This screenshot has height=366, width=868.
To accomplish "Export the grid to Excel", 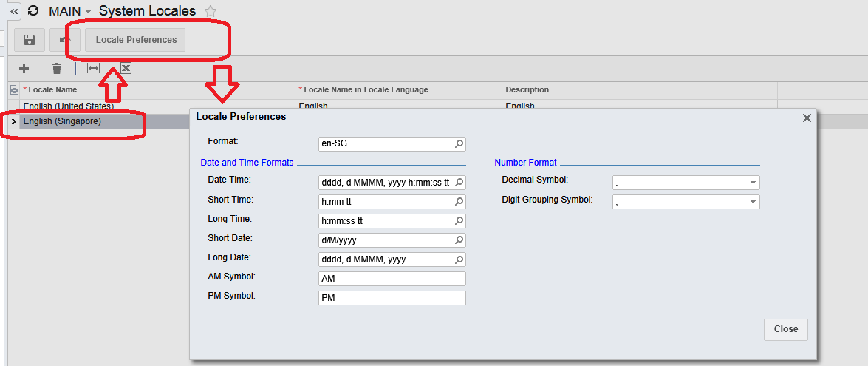I will [x=126, y=69].
